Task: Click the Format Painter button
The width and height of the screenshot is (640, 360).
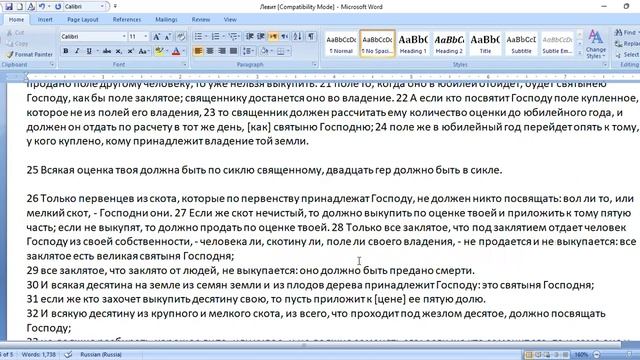Action: pos(29,54)
